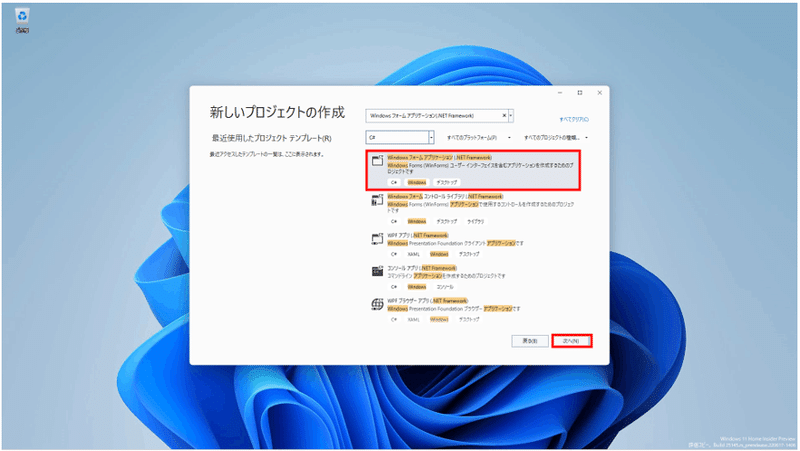The width and height of the screenshot is (800, 451).
Task: Click the Windows フォーム アプリケーション template icon
Action: (377, 161)
